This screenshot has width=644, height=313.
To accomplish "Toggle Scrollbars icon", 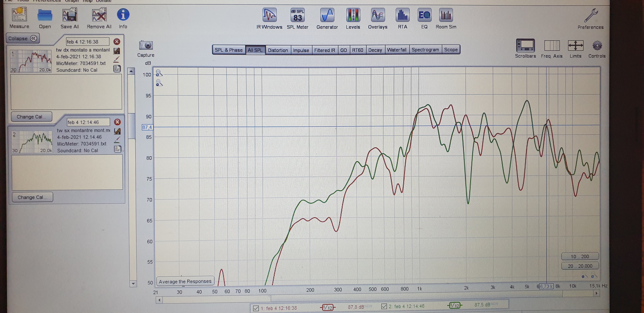I will point(525,46).
